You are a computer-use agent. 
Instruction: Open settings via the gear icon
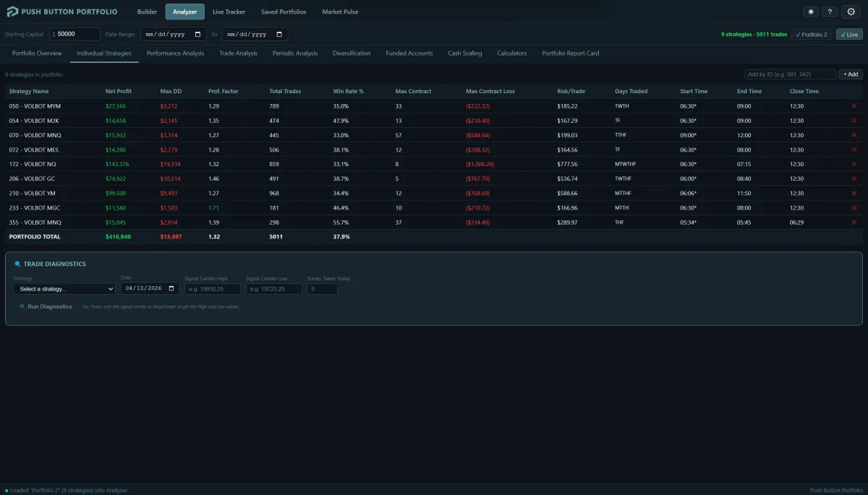[851, 12]
